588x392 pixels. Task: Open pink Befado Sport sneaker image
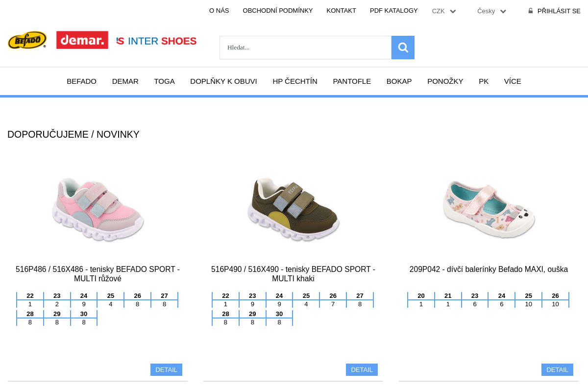pyautogui.click(x=98, y=209)
